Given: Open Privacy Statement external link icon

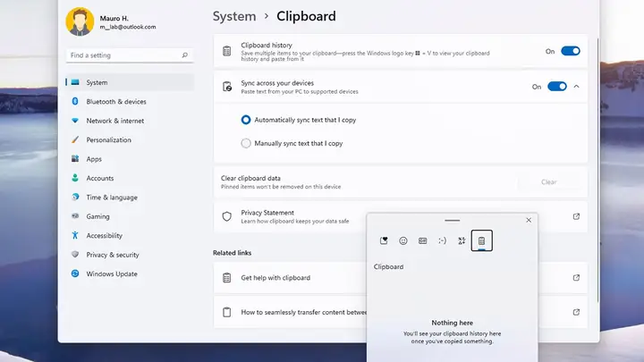Looking at the screenshot, I should 576,216.
